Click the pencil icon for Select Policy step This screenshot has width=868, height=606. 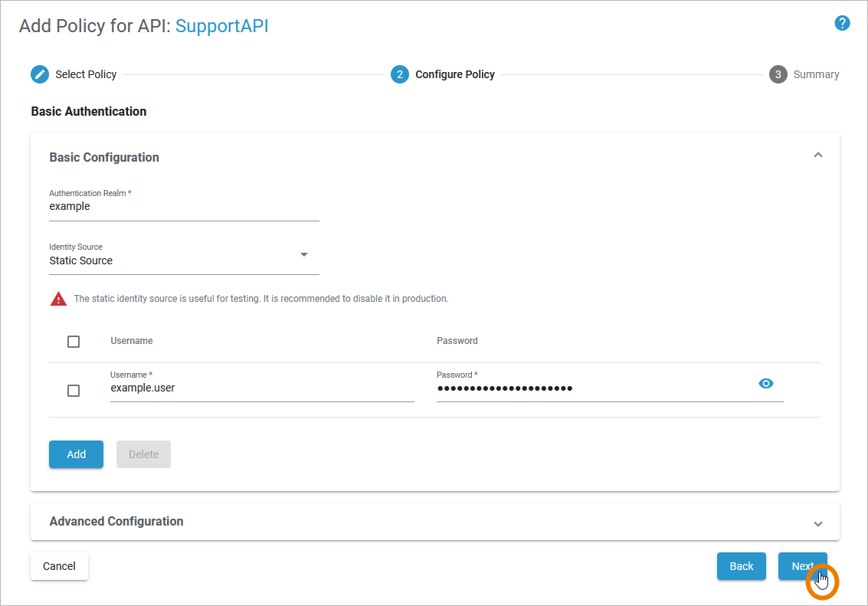pyautogui.click(x=40, y=74)
